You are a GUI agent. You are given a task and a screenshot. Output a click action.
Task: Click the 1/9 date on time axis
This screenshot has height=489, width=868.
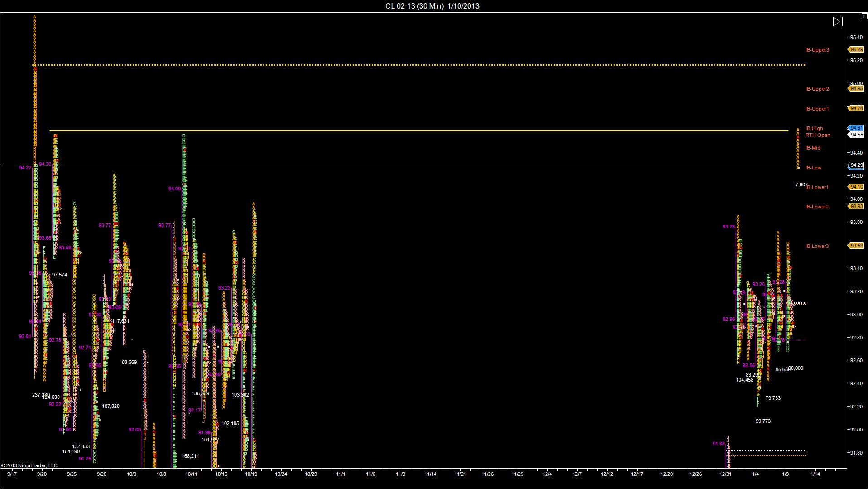(x=786, y=474)
